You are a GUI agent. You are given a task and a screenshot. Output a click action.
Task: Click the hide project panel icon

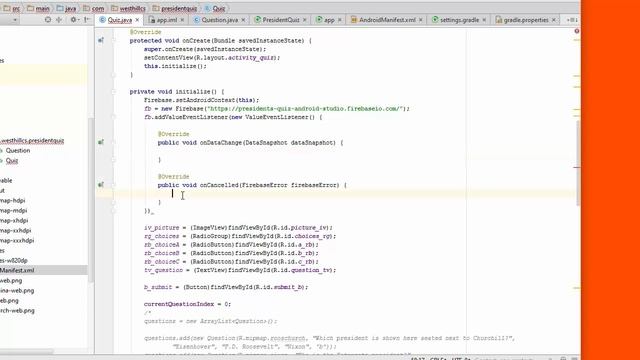87,20
